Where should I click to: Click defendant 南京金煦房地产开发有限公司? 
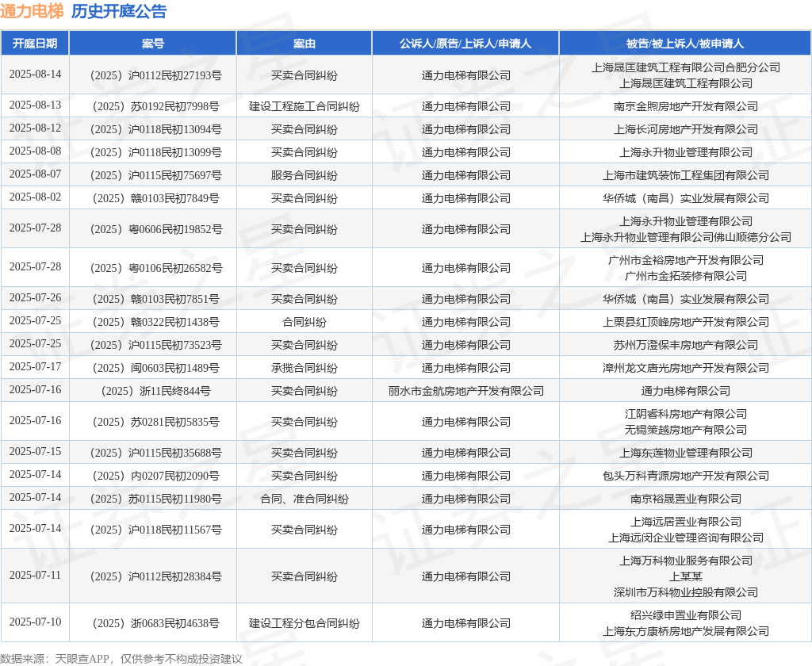pyautogui.click(x=686, y=107)
